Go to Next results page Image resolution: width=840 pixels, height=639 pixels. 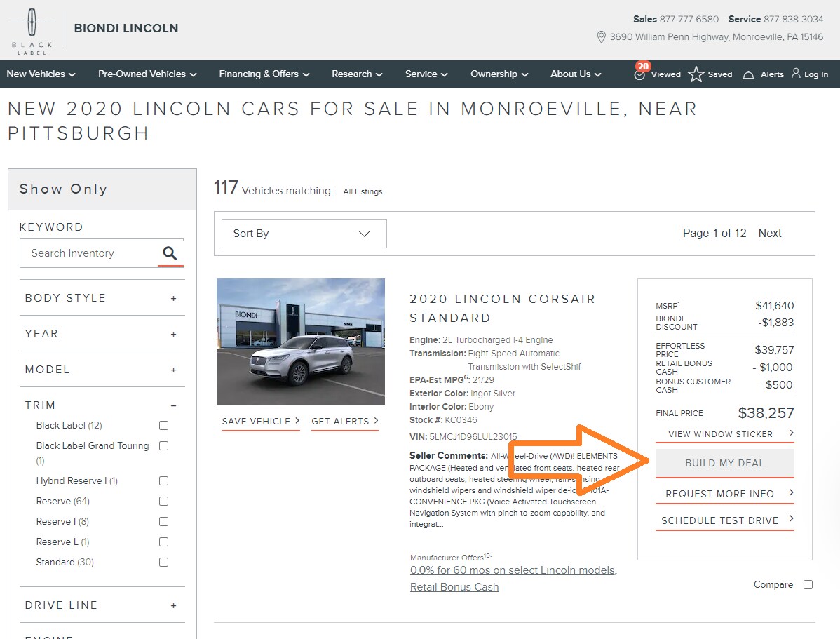769,233
